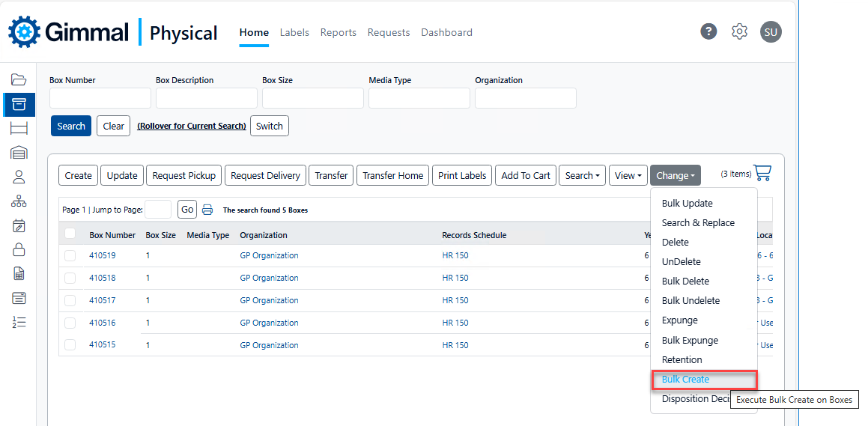This screenshot has width=868, height=426.
Task: Select the organization hierarchy icon
Action: click(x=19, y=201)
